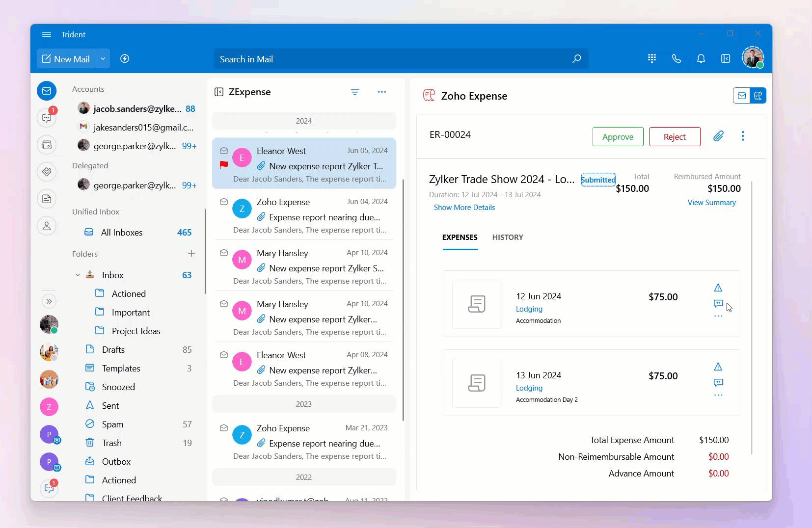Open the mail list filter icon

click(355, 92)
